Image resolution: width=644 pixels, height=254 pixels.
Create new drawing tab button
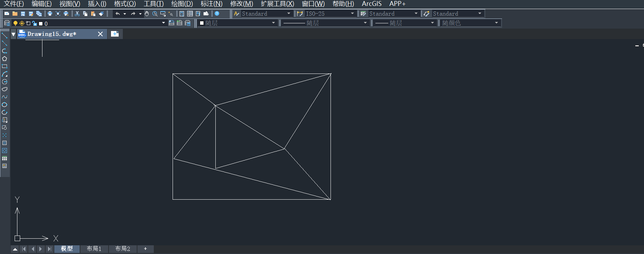tap(115, 34)
